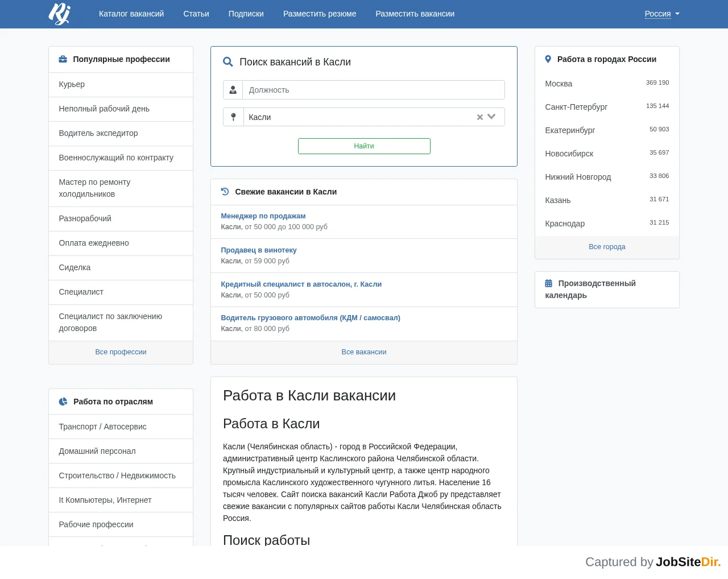Open Разместить вакансии in the top bar
Image resolution: width=728 pixels, height=579 pixels.
pyautogui.click(x=415, y=14)
